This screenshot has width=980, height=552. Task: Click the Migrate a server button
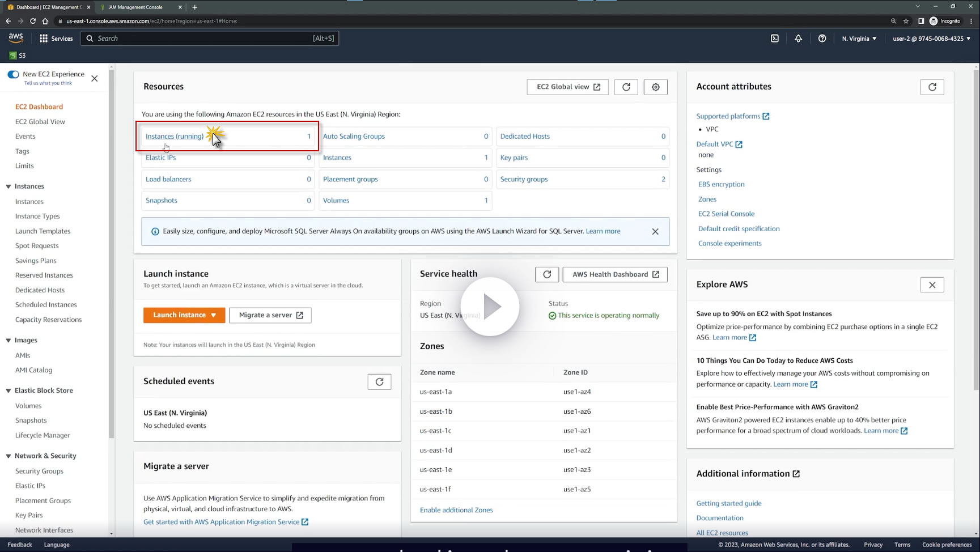pyautogui.click(x=270, y=315)
